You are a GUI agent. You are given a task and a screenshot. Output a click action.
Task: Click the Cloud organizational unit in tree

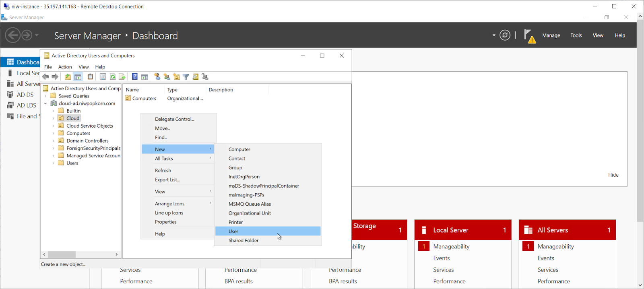click(73, 118)
